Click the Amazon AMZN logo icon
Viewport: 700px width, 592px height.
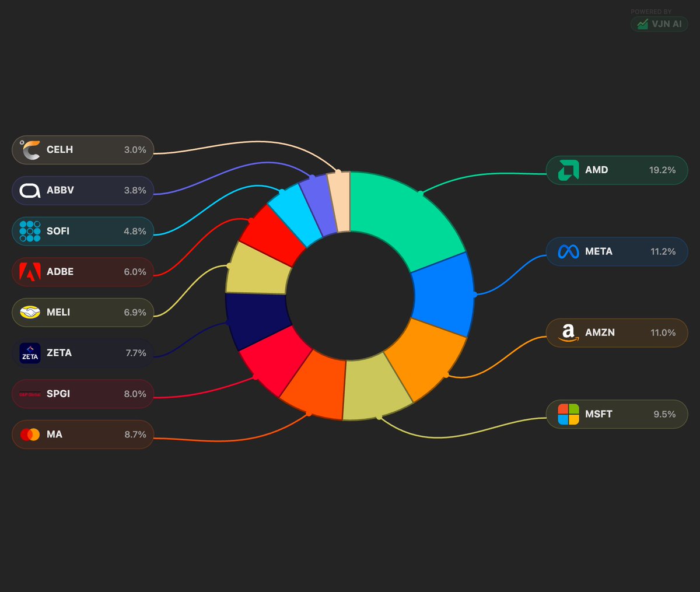568,333
